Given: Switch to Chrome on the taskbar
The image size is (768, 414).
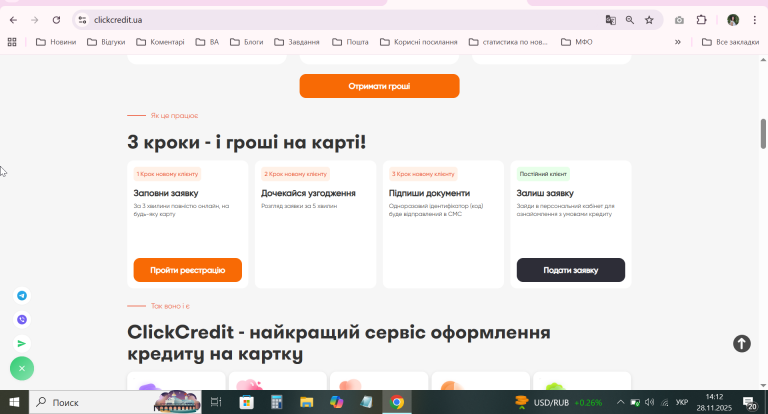Looking at the screenshot, I should [397, 402].
